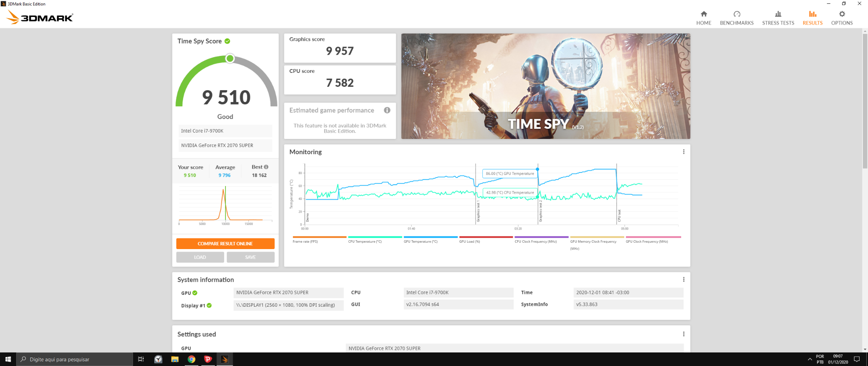Viewport: 868px width, 366px height.
Task: Click the Intel Core i7-9700K label under score
Action: pos(225,131)
